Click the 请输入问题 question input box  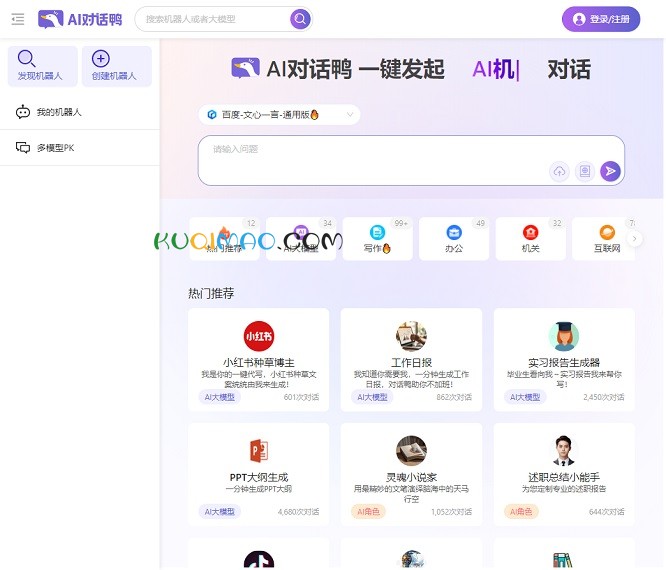[411, 161]
